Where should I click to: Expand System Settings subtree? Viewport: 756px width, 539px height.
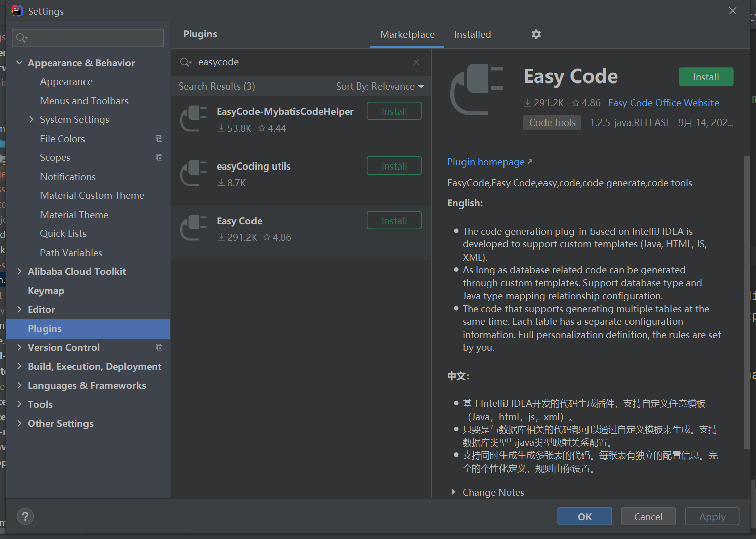pyautogui.click(x=31, y=119)
